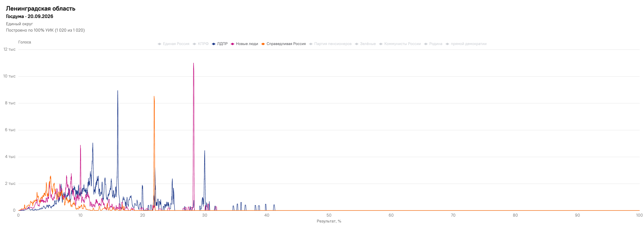Click the 12 тыс y-axis label

[10, 49]
